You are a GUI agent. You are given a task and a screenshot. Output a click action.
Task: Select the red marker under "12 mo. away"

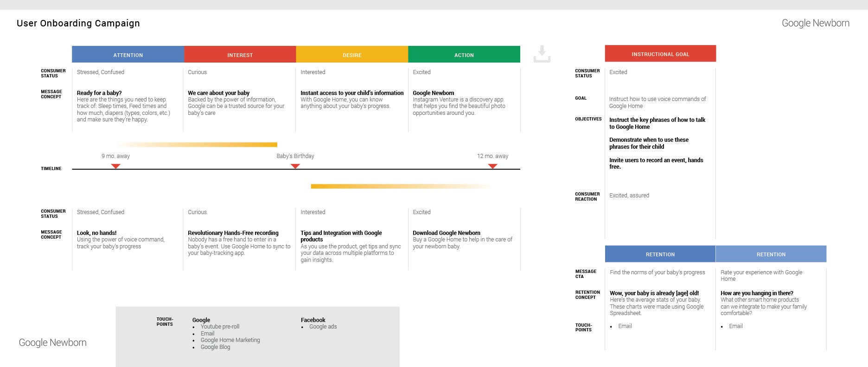[x=492, y=166]
